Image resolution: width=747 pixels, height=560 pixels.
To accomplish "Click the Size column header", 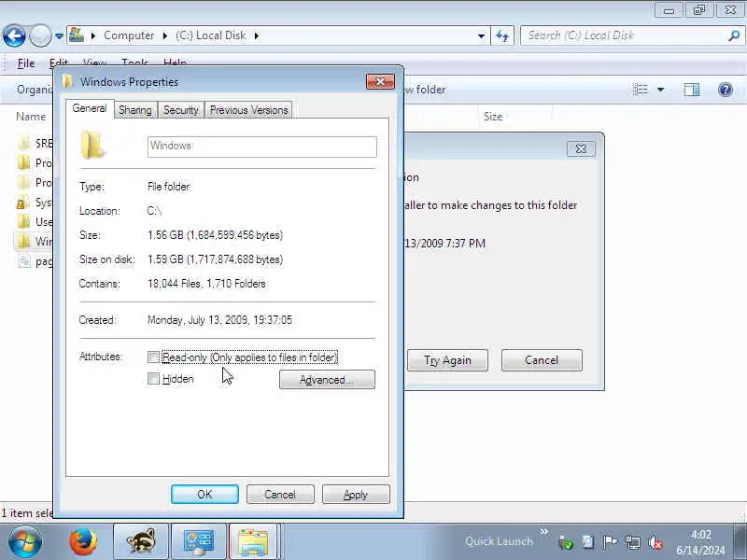I will click(x=493, y=117).
